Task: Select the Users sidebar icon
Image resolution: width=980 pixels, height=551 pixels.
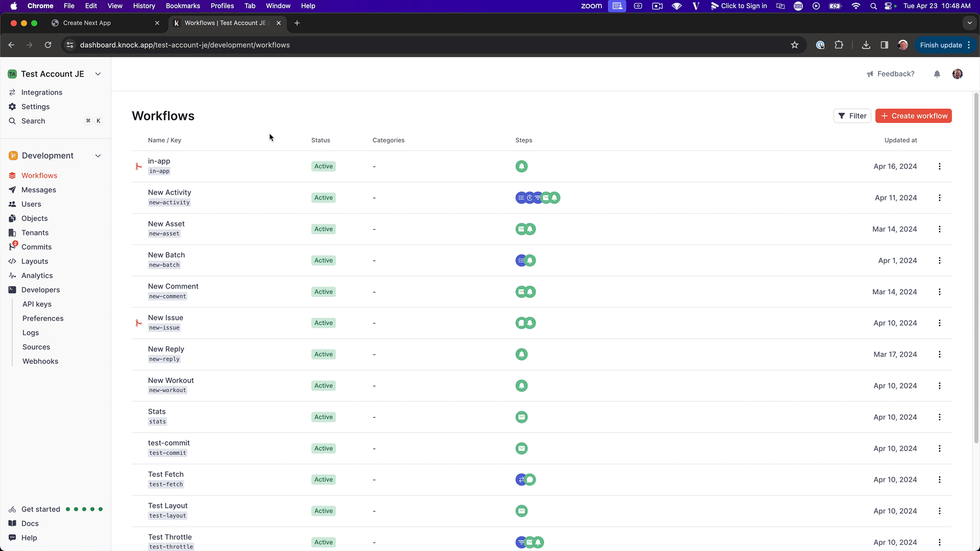Action: point(13,204)
